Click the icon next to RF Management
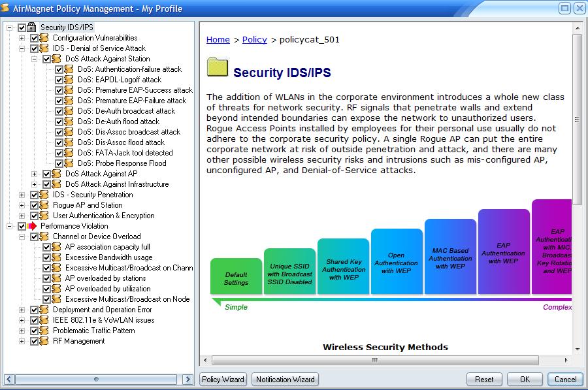The image size is (588, 390). point(44,341)
